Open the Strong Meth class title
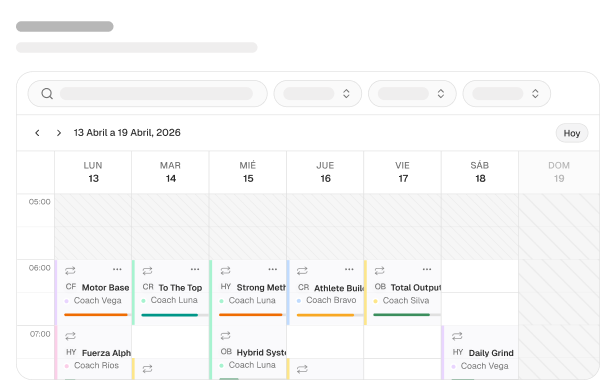Screen dimensions: 600x380 click(261, 287)
